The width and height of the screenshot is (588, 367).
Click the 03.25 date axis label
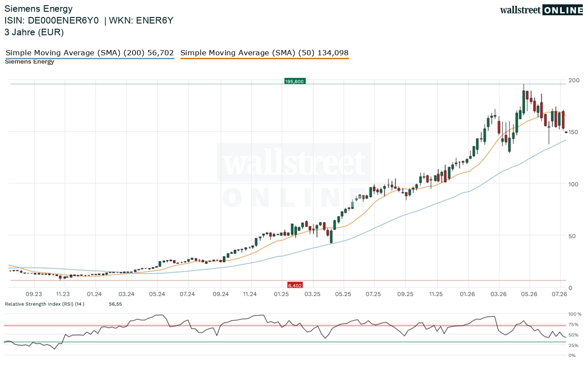pos(313,294)
